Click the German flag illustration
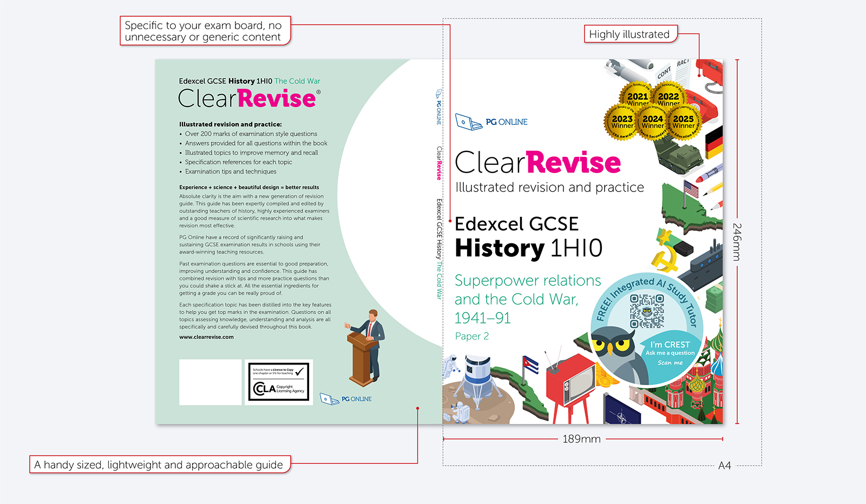 tap(714, 142)
